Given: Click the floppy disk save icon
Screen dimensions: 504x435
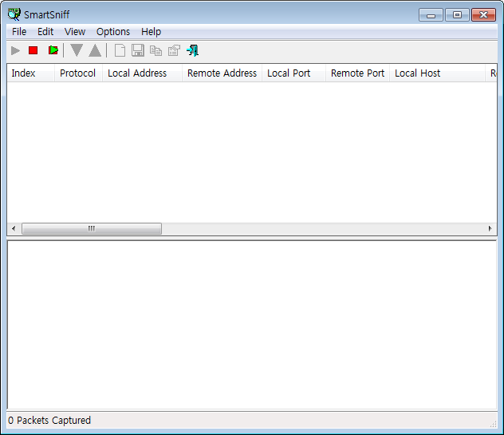Looking at the screenshot, I should click(x=138, y=50).
